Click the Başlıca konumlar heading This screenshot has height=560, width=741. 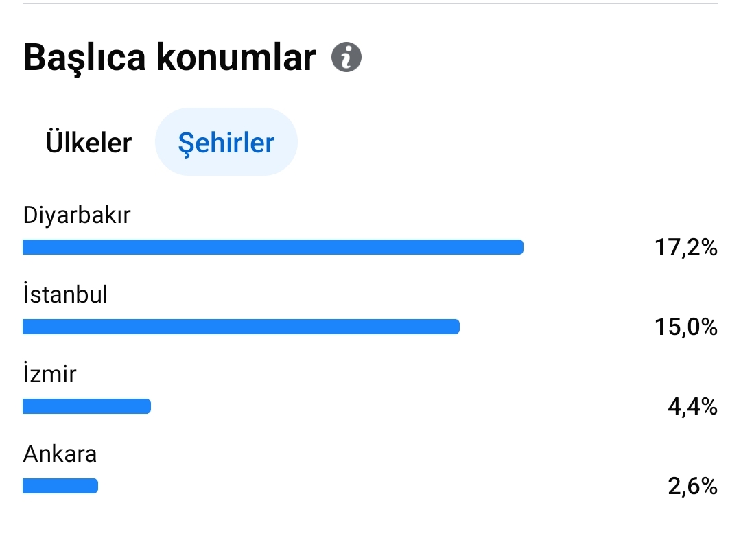pos(169,57)
